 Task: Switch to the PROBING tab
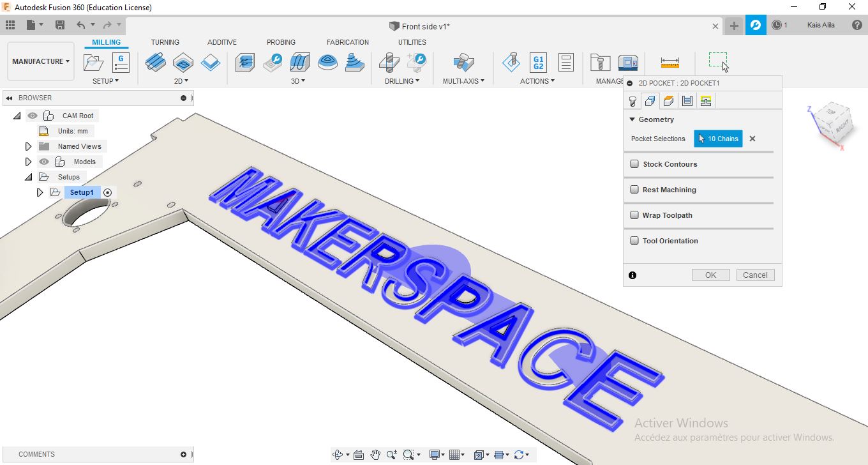[281, 42]
